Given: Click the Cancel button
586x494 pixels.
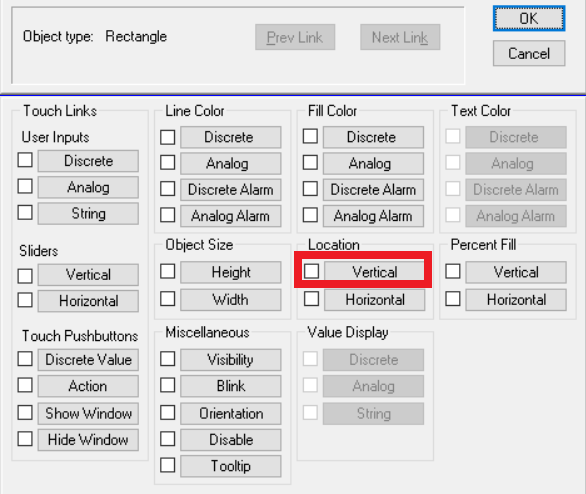Looking at the screenshot, I should (x=529, y=53).
